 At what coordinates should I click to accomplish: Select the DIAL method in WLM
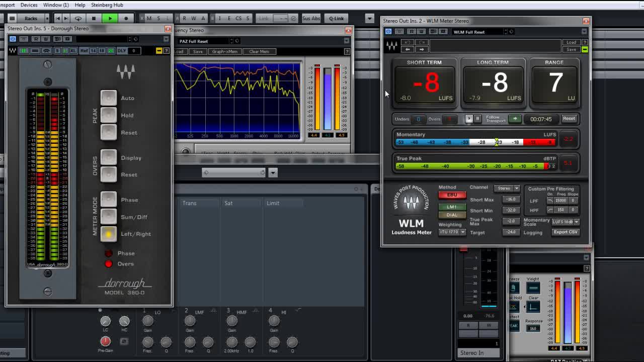(x=452, y=215)
